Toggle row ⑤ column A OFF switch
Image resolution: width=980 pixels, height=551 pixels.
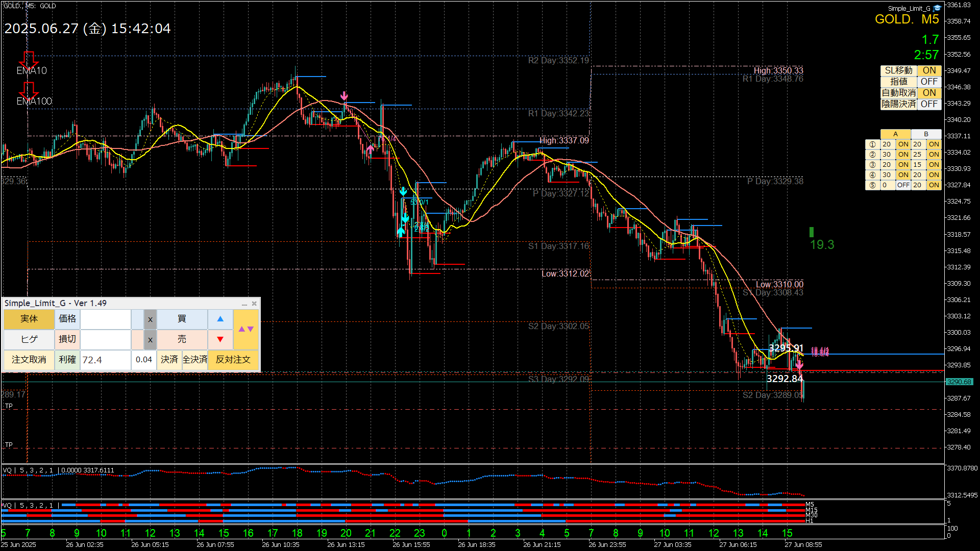[x=903, y=185]
